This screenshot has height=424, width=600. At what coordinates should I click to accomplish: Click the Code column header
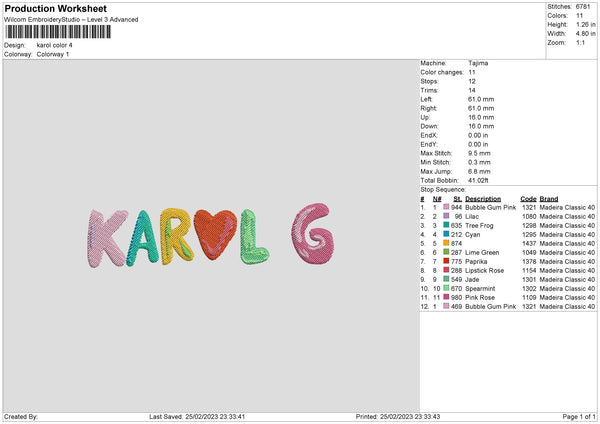coord(528,199)
